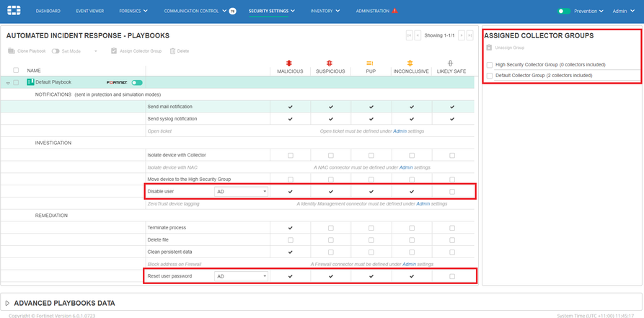Click the NAME column header

click(x=34, y=71)
